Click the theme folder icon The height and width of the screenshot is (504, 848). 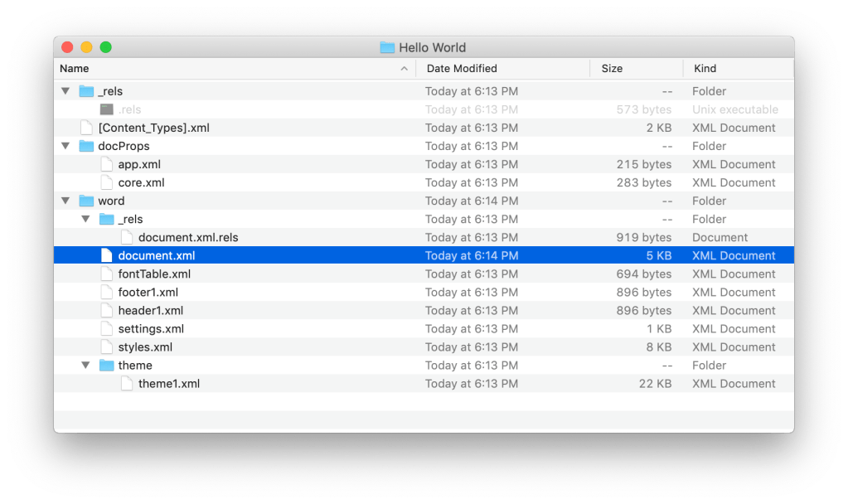106,365
